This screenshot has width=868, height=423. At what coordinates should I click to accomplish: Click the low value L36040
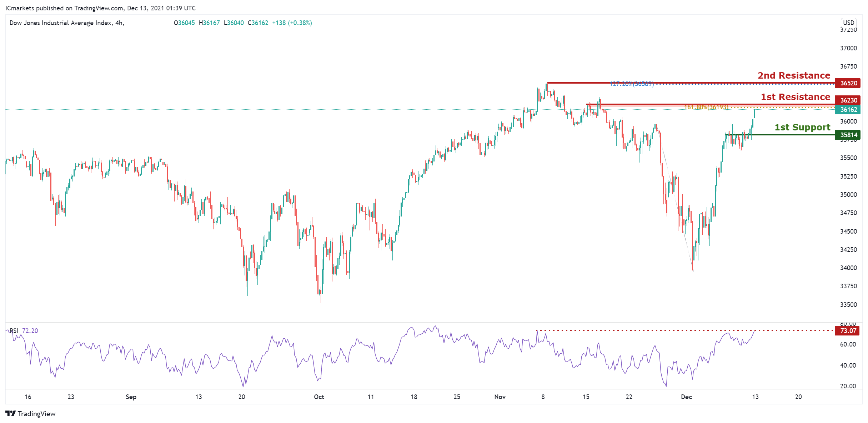(234, 23)
